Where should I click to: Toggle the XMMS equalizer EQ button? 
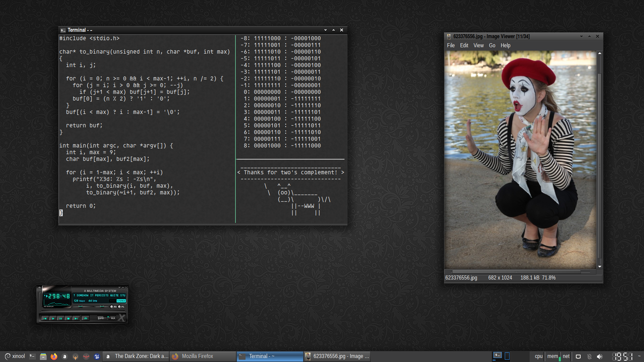pos(112,307)
